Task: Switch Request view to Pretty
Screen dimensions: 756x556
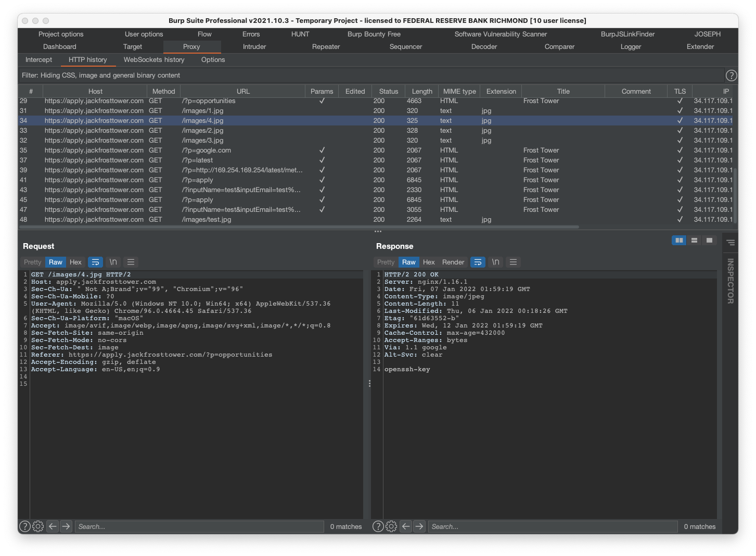Action: pyautogui.click(x=32, y=262)
